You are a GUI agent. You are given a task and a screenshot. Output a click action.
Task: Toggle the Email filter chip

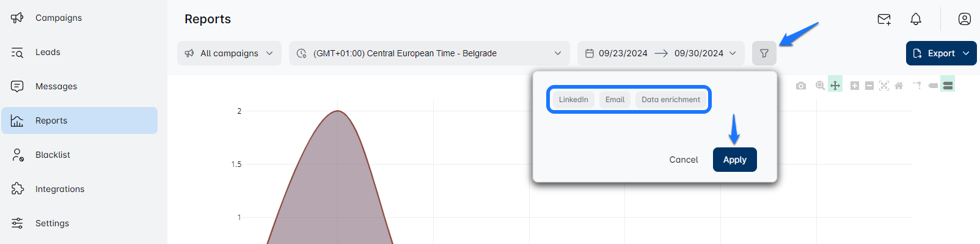coord(615,100)
